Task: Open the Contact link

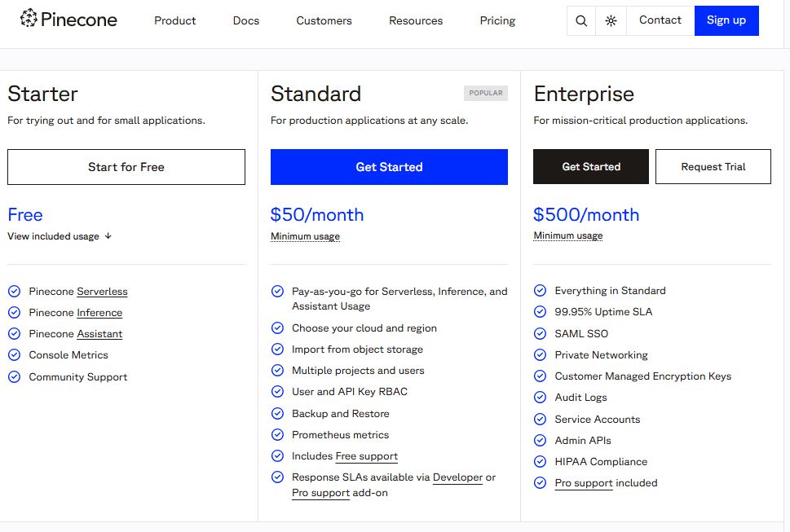Action: coord(660,20)
